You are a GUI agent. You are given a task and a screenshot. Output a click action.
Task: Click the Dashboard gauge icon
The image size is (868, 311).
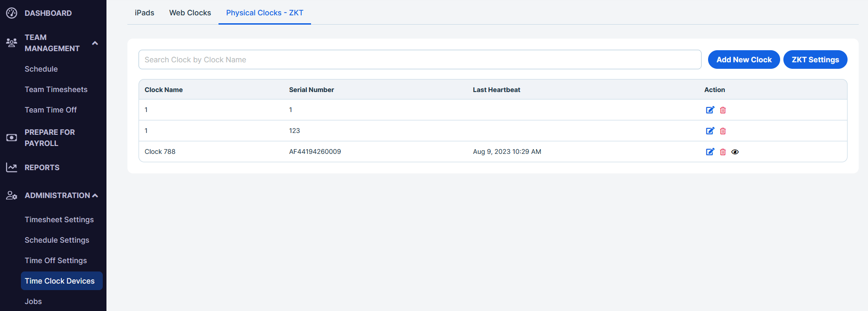[12, 13]
